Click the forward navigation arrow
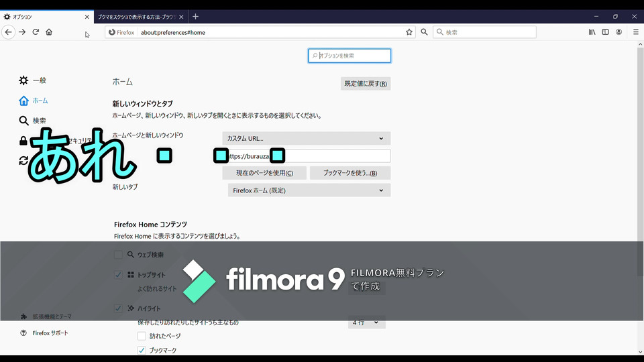This screenshot has height=362, width=644. (22, 32)
